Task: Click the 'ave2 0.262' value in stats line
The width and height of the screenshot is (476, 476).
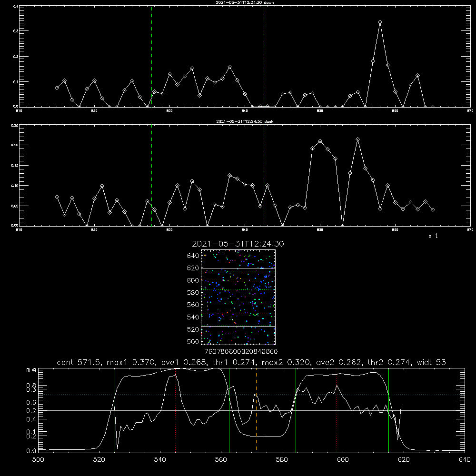Action: coord(338,362)
